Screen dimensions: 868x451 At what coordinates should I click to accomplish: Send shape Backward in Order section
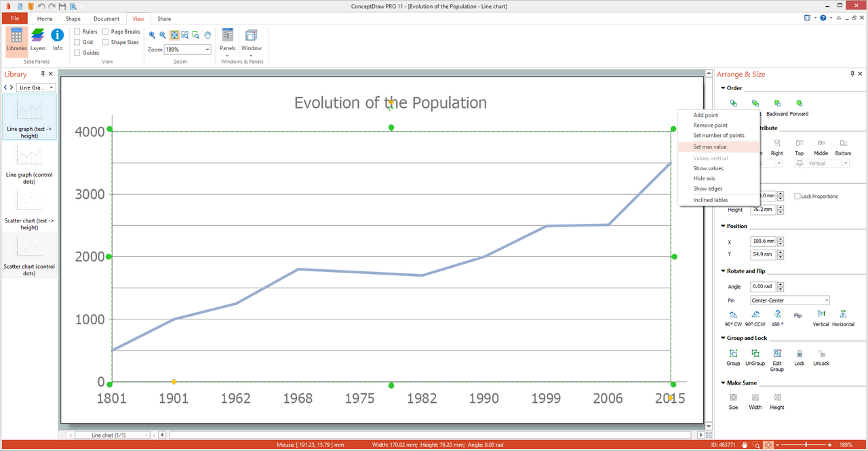(777, 108)
